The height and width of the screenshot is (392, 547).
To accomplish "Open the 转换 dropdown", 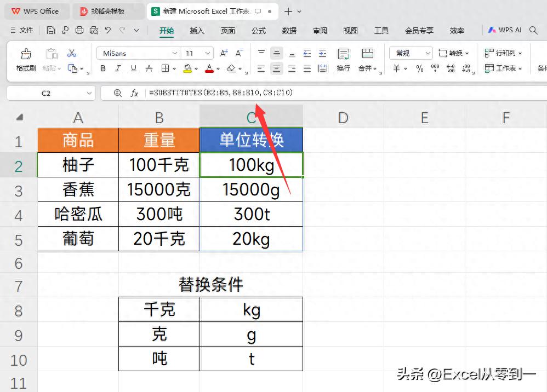I will tap(454, 53).
